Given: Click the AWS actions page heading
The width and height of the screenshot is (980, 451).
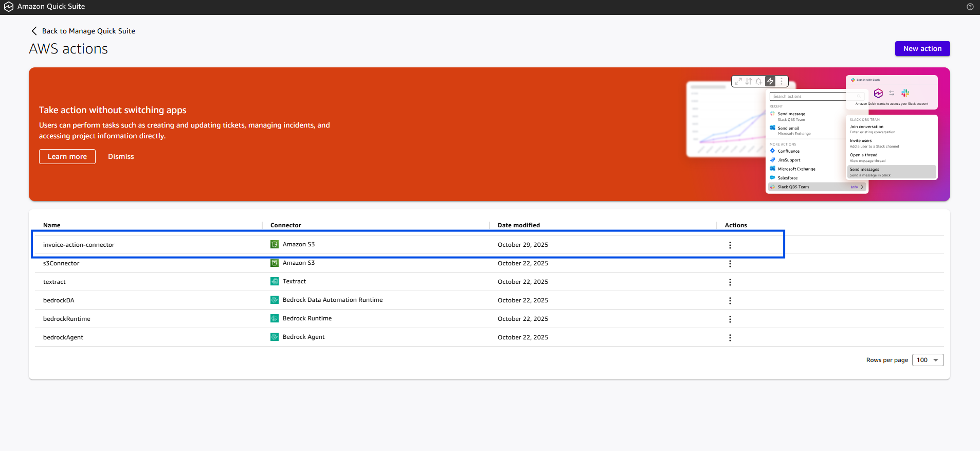Looking at the screenshot, I should coord(68,49).
